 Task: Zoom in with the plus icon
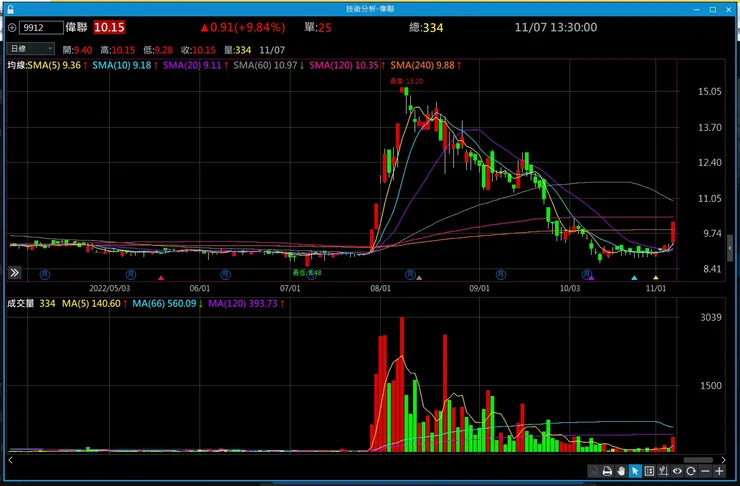click(x=719, y=471)
